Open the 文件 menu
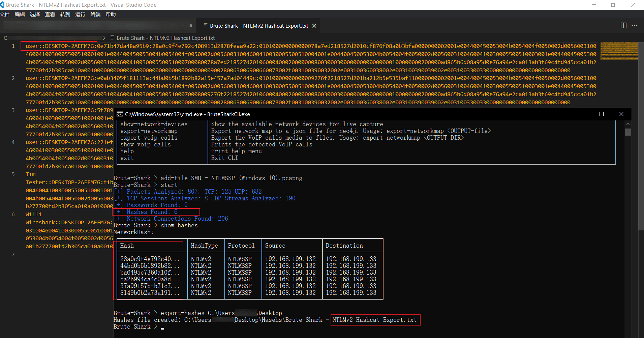This screenshot has height=338, width=644. tap(5, 15)
